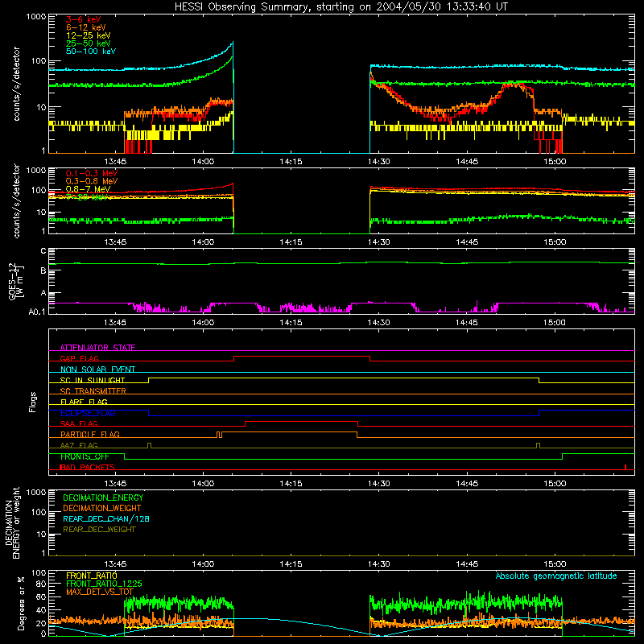Click the 14:15 time tick under keV panel
The height and width of the screenshot is (644, 644).
[x=291, y=162]
